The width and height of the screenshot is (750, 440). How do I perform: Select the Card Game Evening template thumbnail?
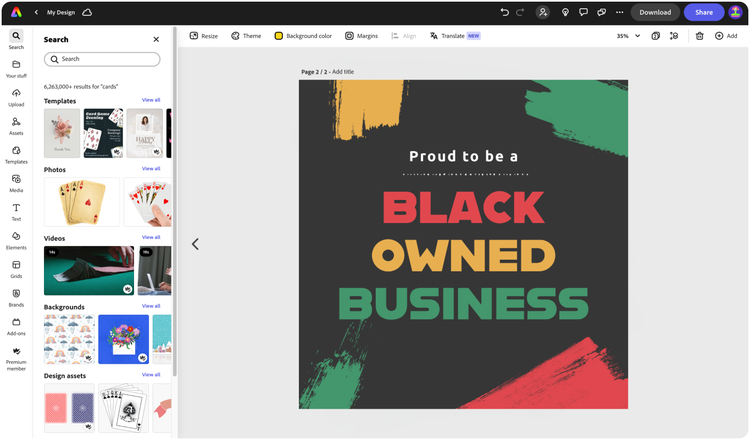(x=103, y=133)
